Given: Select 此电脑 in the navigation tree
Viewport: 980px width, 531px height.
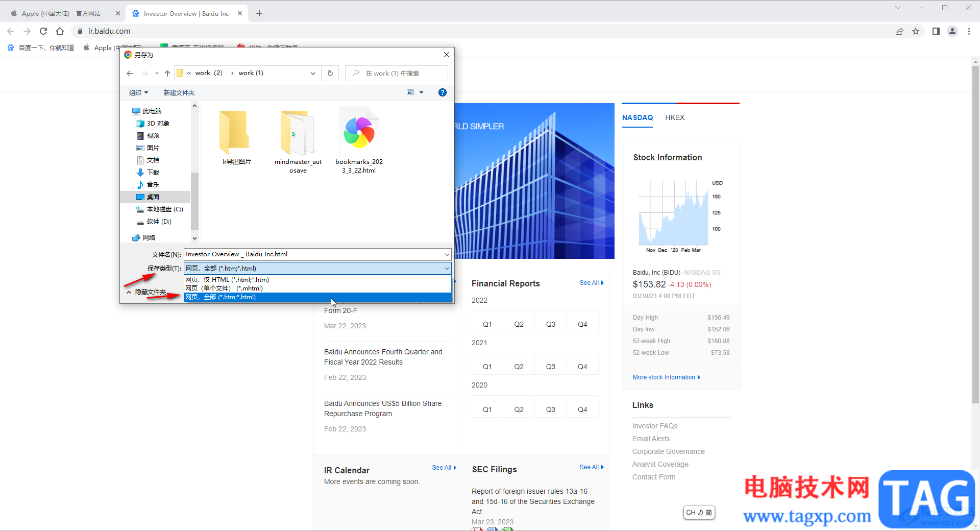Looking at the screenshot, I should (152, 111).
